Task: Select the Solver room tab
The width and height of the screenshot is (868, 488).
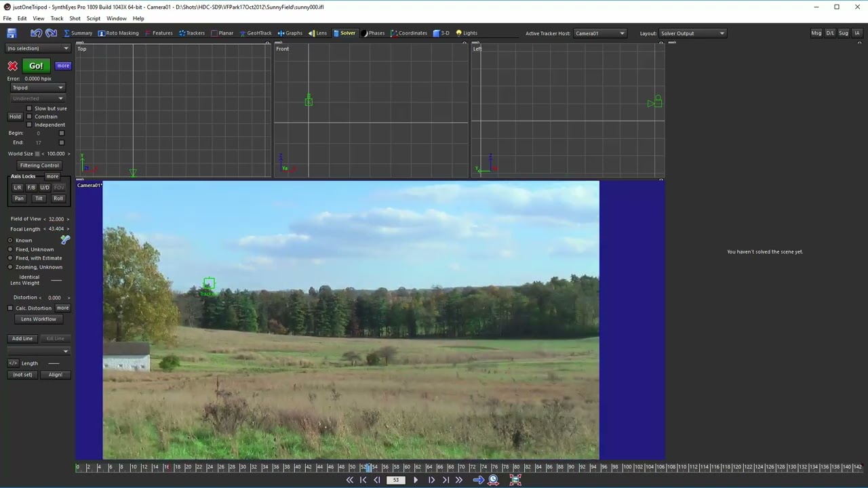Action: click(x=344, y=33)
